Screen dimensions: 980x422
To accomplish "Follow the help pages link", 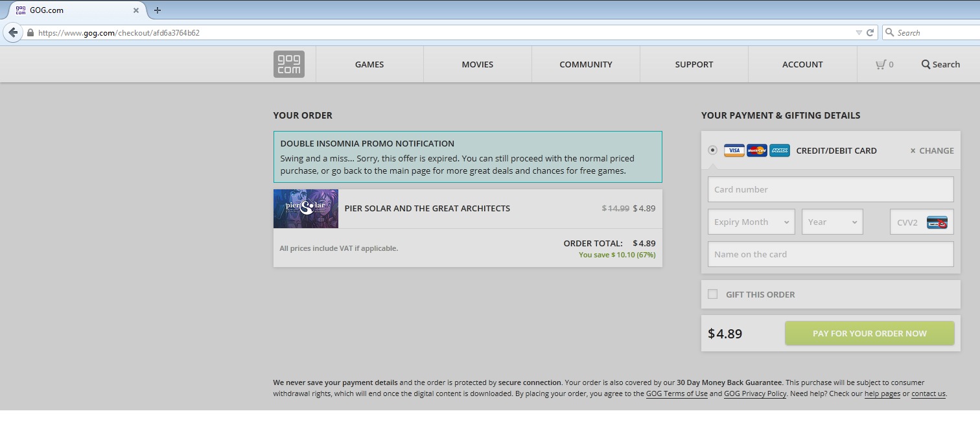I will [x=882, y=393].
